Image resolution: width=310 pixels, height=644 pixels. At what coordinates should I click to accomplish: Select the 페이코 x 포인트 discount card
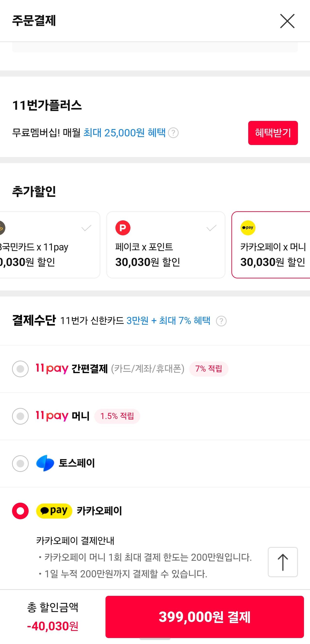pos(165,255)
